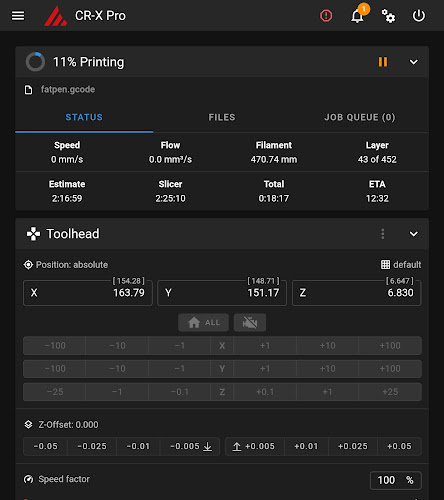Select the Status tab
444x500 pixels.
point(84,117)
